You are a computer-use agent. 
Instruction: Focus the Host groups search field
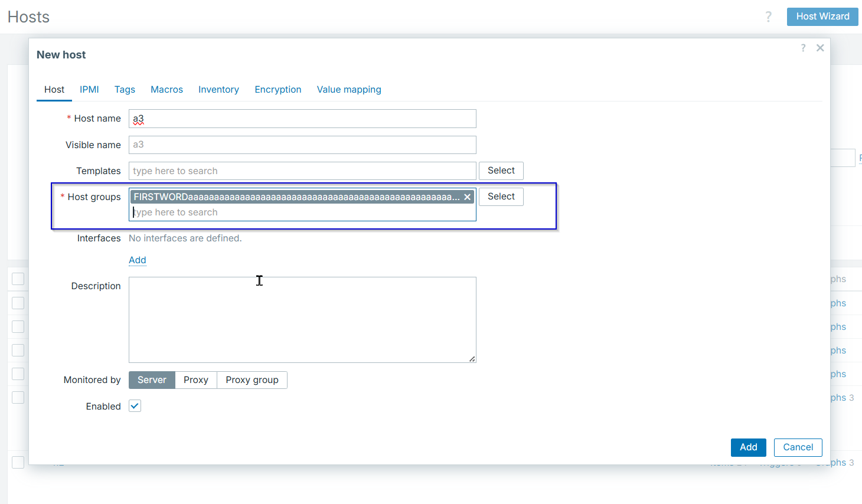[301, 212]
